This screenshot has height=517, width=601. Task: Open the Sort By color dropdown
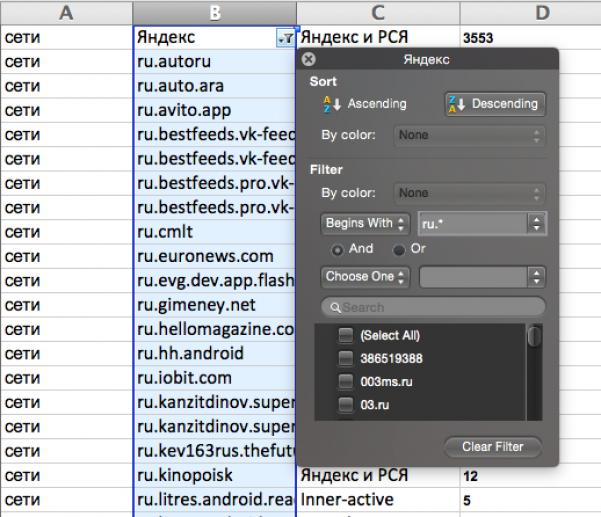[470, 135]
